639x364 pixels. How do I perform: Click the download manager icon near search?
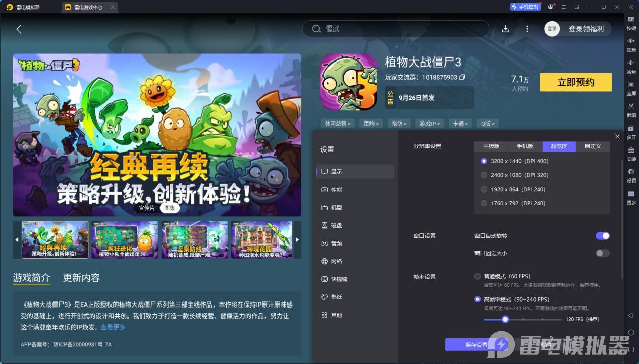click(506, 29)
